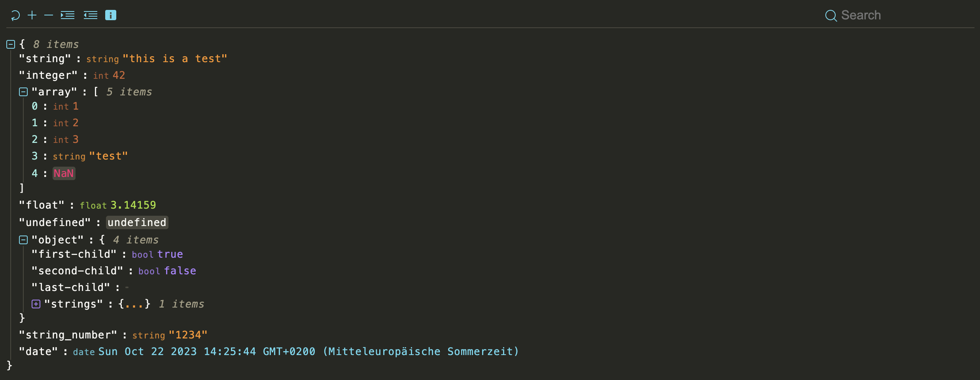Click the search magnifier icon
The height and width of the screenshot is (380, 980).
point(831,15)
